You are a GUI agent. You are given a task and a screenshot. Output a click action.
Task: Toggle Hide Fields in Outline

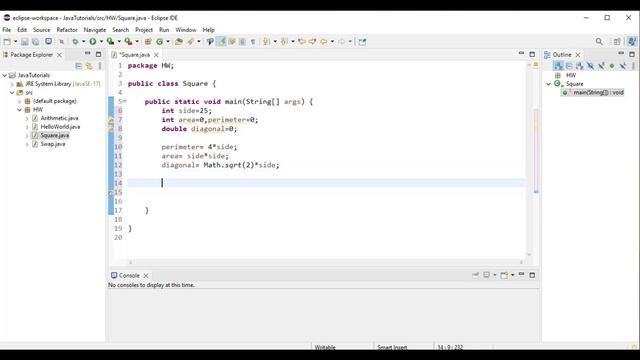coord(590,66)
